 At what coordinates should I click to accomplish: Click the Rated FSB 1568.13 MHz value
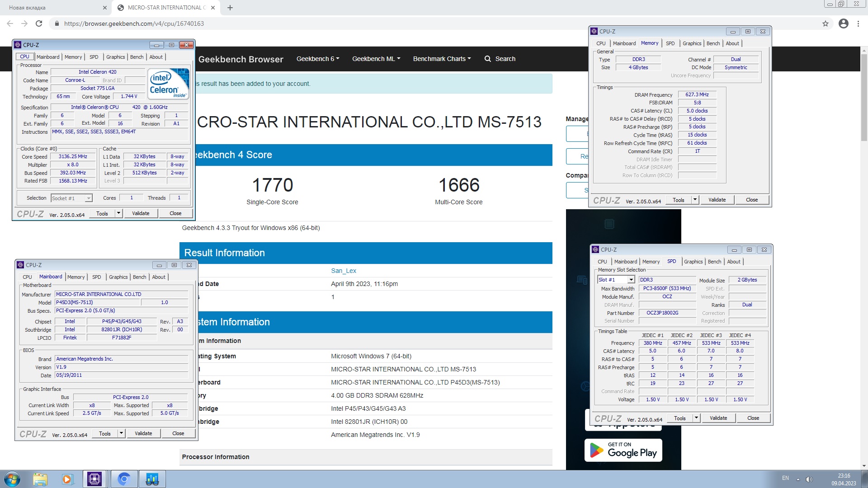pyautogui.click(x=73, y=181)
